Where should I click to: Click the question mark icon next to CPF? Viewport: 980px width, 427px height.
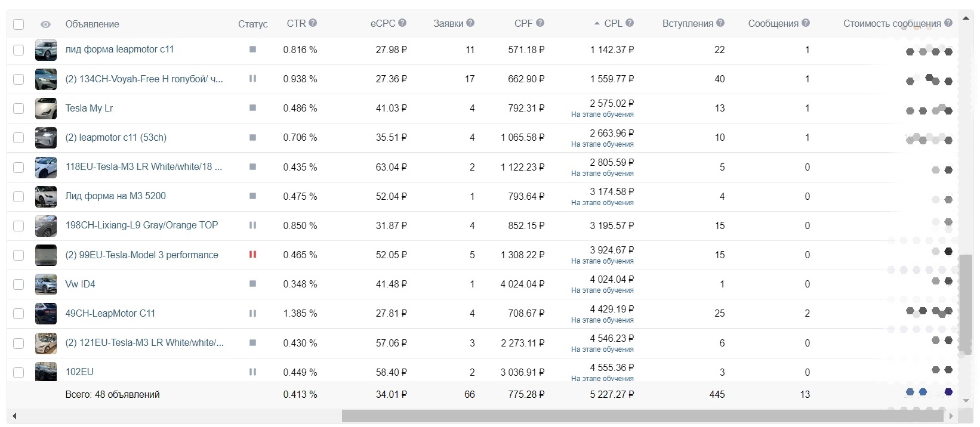[x=540, y=23]
